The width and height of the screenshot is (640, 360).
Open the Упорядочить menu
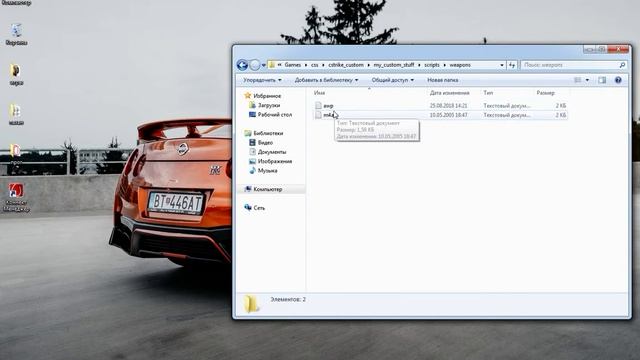[262, 80]
